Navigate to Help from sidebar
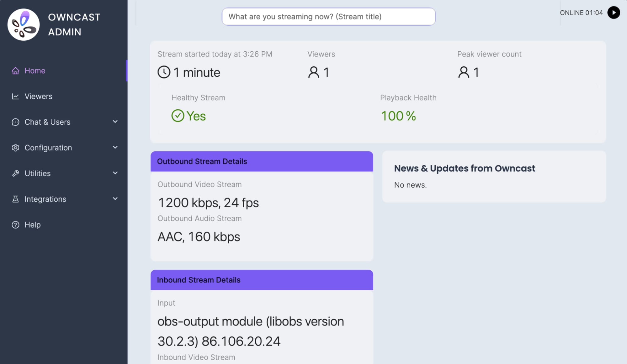Screen dimensions: 627x364 tap(33, 225)
